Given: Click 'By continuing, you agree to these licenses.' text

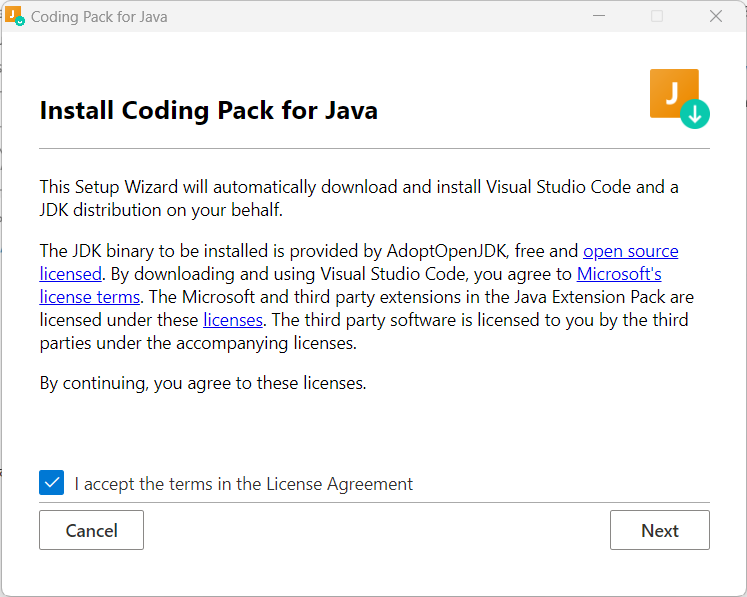Looking at the screenshot, I should (203, 383).
